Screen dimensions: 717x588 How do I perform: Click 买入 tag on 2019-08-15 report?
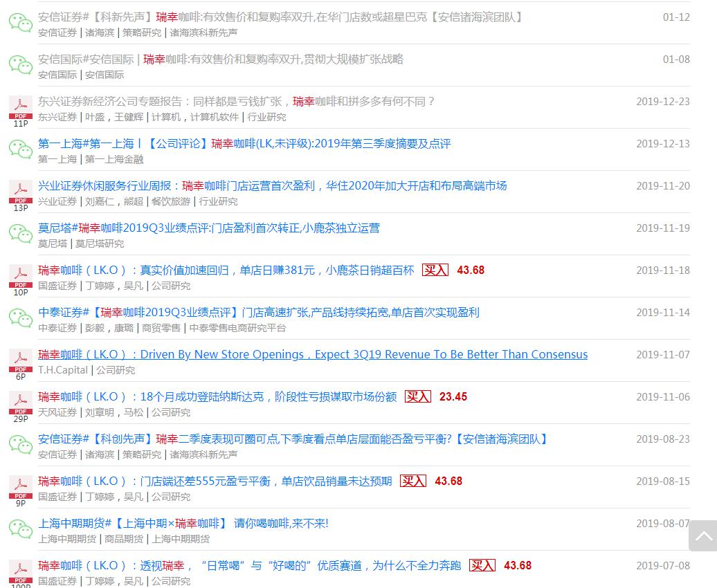(x=413, y=481)
